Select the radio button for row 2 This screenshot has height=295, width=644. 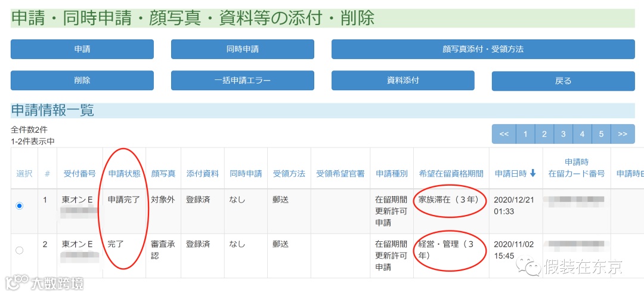tap(19, 250)
